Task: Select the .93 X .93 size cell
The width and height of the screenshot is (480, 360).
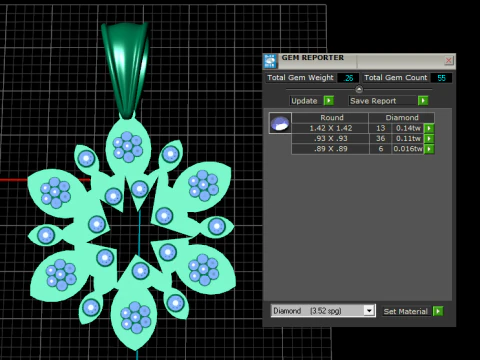Action: [331, 138]
